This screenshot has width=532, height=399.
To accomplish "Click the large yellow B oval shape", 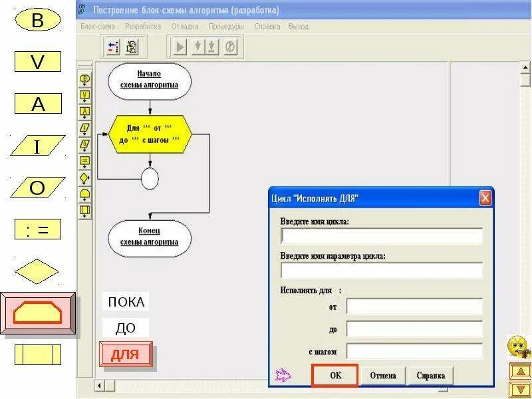I will coord(38,20).
